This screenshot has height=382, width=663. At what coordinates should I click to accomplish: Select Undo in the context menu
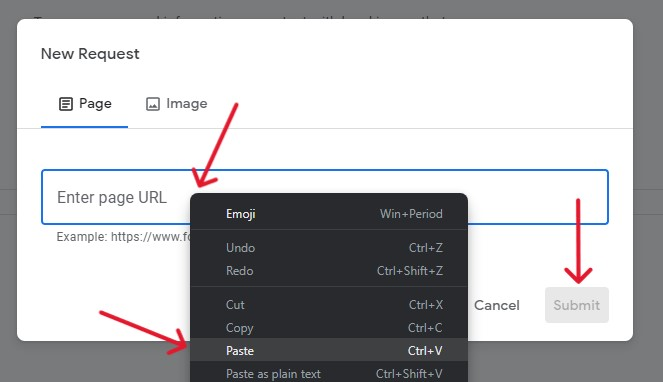click(329, 248)
